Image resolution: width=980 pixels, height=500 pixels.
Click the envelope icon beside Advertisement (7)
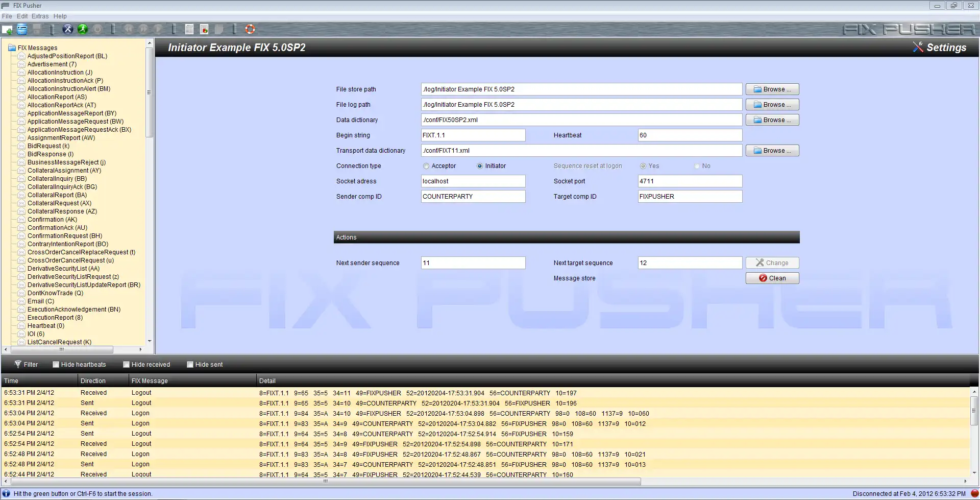click(x=21, y=64)
